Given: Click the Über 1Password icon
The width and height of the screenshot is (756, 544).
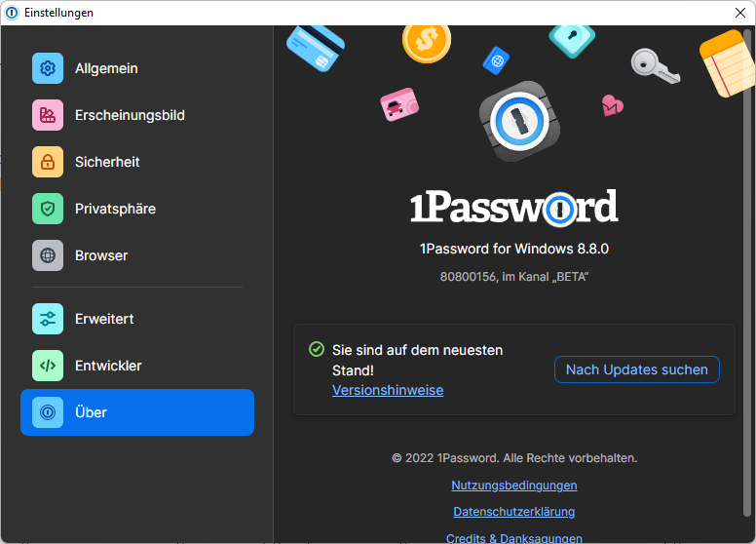Looking at the screenshot, I should [x=48, y=412].
